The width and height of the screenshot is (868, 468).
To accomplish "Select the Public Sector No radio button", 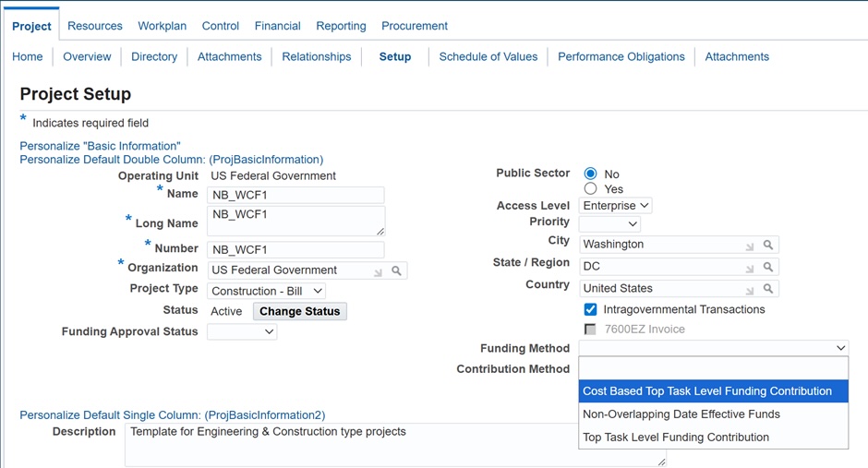I will coord(591,174).
